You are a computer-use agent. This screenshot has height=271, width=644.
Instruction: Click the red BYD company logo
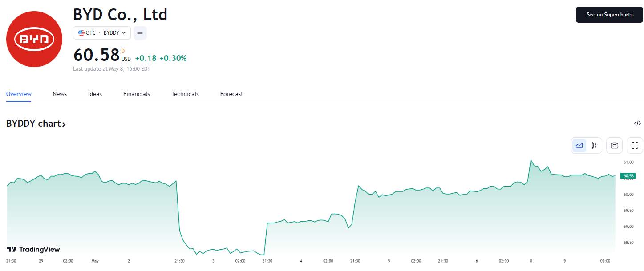pos(34,39)
